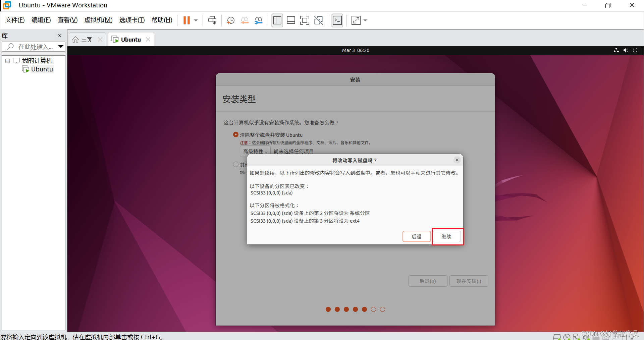This screenshot has width=644, height=340.
Task: Click the CD/DVD status bar icon
Action: pyautogui.click(x=567, y=337)
